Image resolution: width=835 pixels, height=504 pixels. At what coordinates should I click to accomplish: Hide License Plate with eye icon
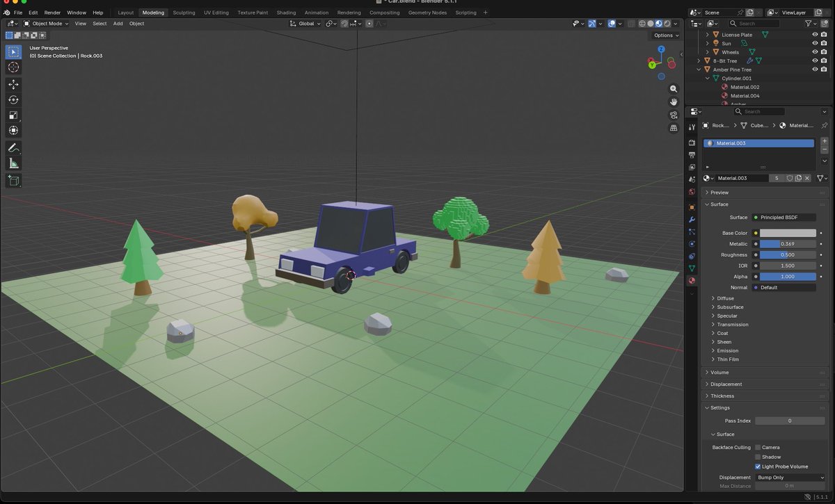pyautogui.click(x=815, y=35)
